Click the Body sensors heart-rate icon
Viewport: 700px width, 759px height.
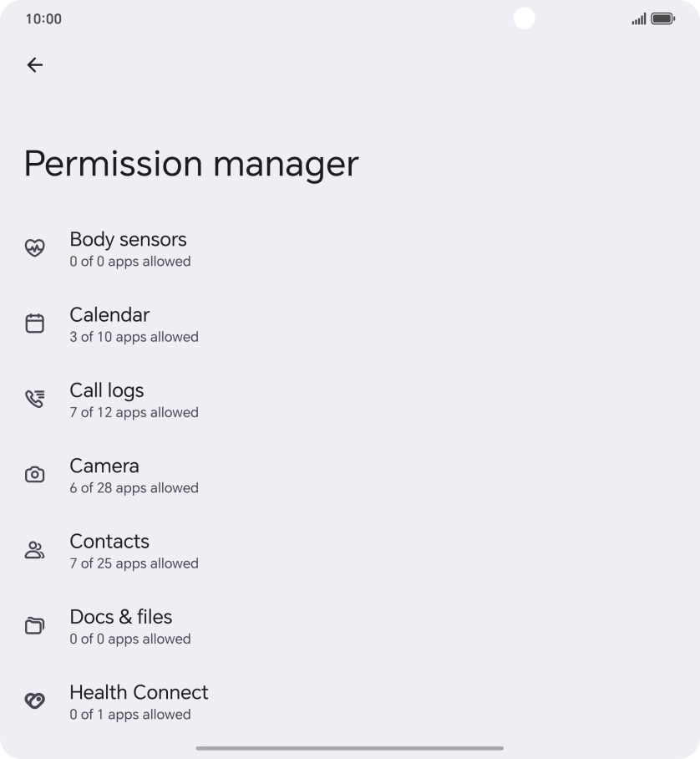(x=34, y=248)
